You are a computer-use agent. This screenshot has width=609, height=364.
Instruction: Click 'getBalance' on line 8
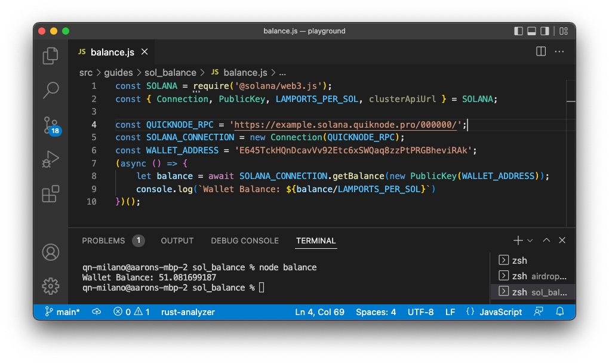[x=358, y=176]
